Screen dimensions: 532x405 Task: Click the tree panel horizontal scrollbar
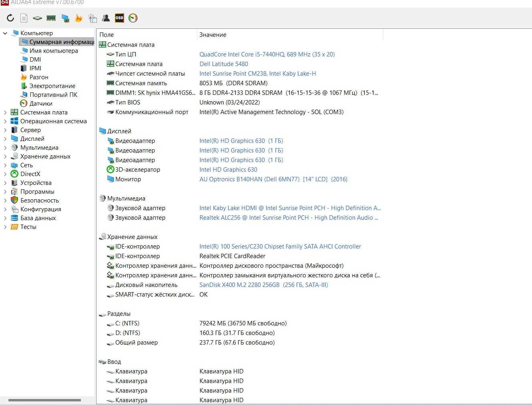44,400
